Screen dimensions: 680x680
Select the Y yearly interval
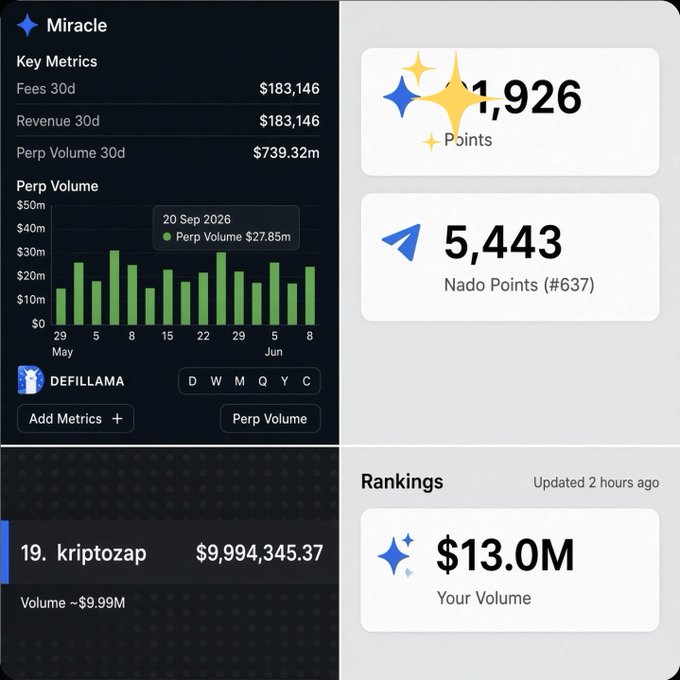(x=284, y=381)
